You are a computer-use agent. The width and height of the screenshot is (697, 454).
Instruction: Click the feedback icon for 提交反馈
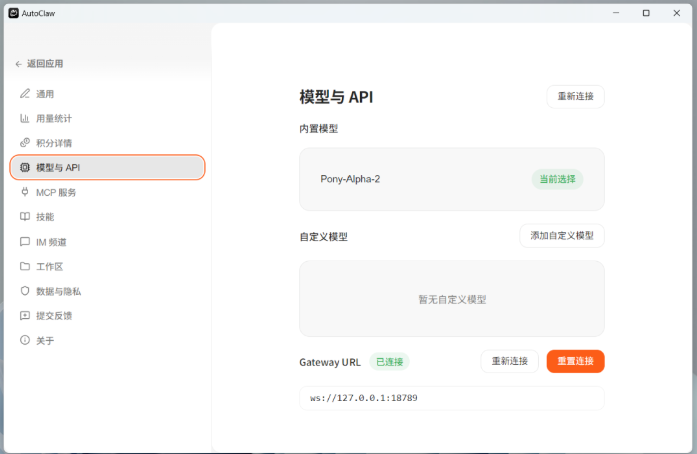click(25, 315)
